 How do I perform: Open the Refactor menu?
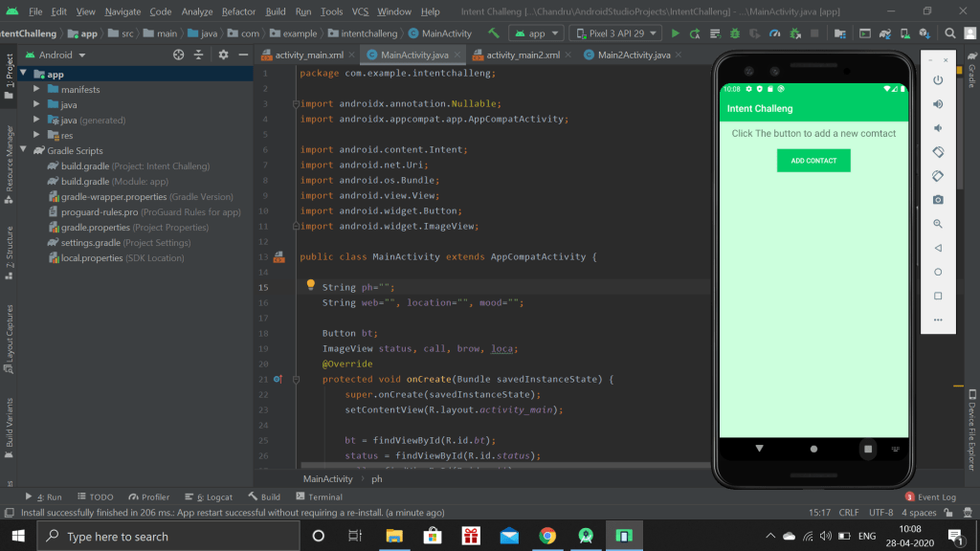coord(238,11)
